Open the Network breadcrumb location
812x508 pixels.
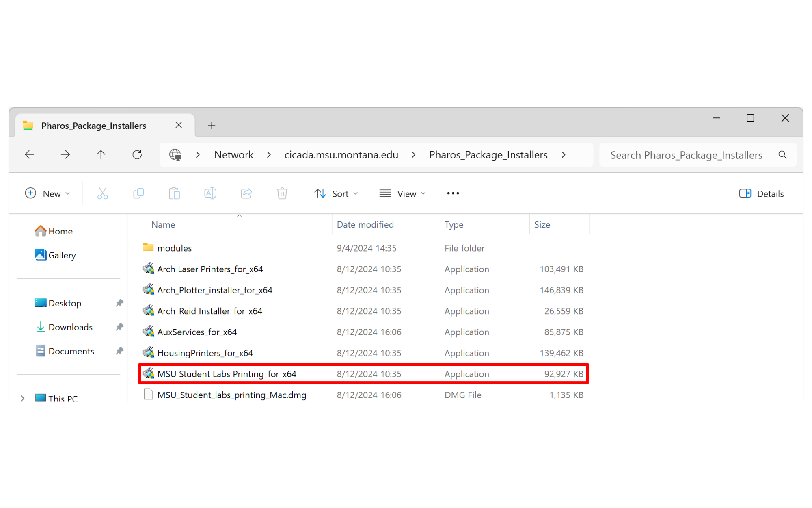point(233,154)
